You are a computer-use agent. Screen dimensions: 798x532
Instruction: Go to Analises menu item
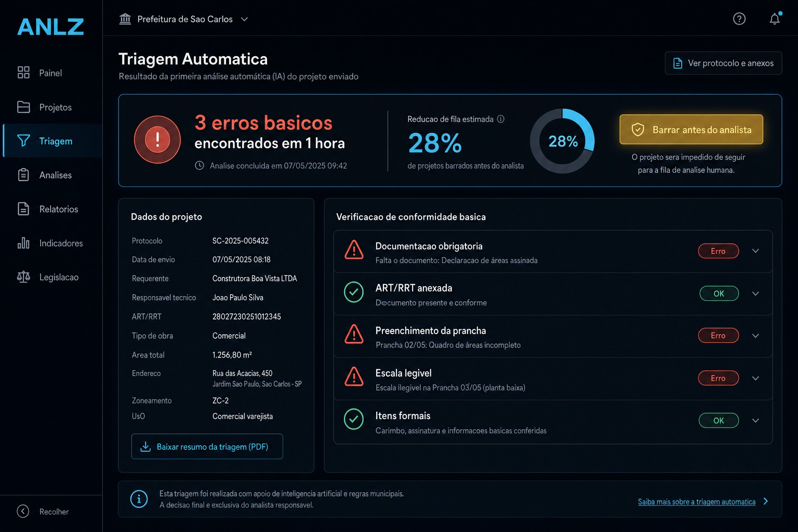tap(51, 175)
